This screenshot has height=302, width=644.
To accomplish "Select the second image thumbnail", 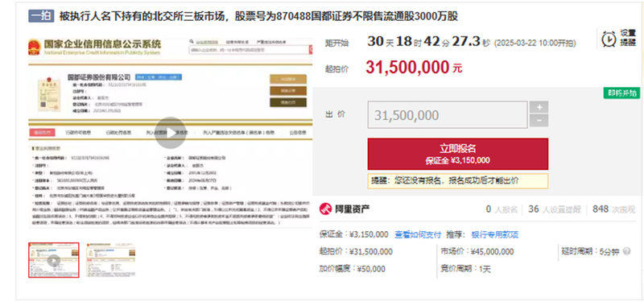I will pyautogui.click(x=110, y=260).
